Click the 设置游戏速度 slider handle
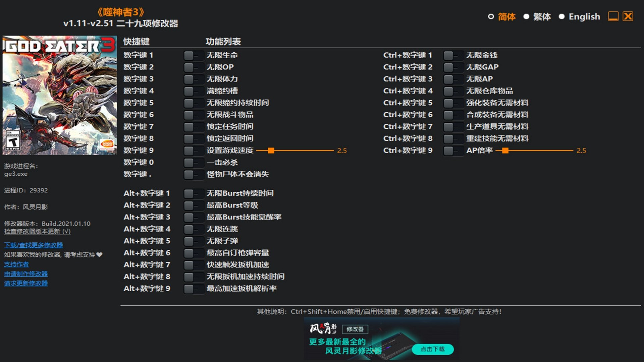The width and height of the screenshot is (644, 362). (271, 150)
